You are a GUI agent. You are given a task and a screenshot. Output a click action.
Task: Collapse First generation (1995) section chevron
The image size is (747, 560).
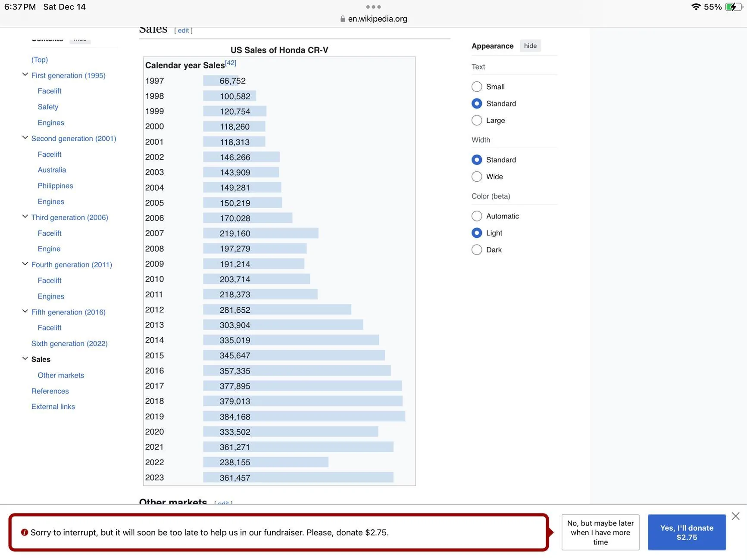pos(25,75)
